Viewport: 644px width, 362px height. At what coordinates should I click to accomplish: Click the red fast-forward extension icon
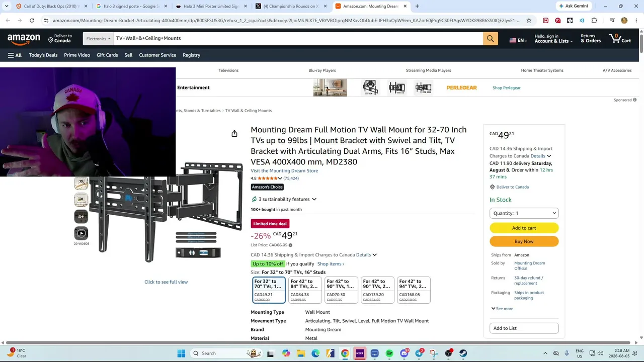(545, 21)
